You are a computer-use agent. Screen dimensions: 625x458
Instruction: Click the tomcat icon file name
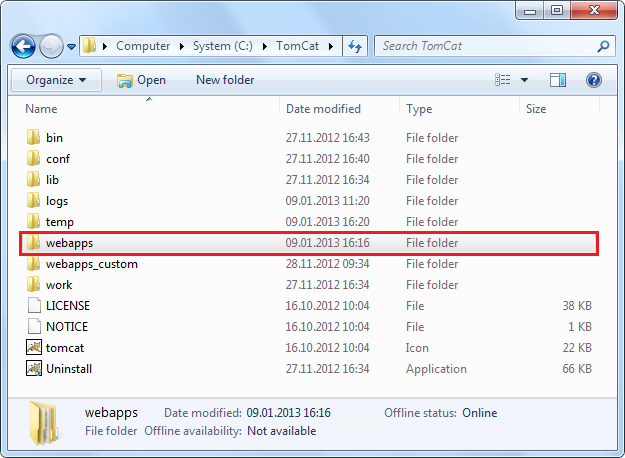[x=65, y=348]
